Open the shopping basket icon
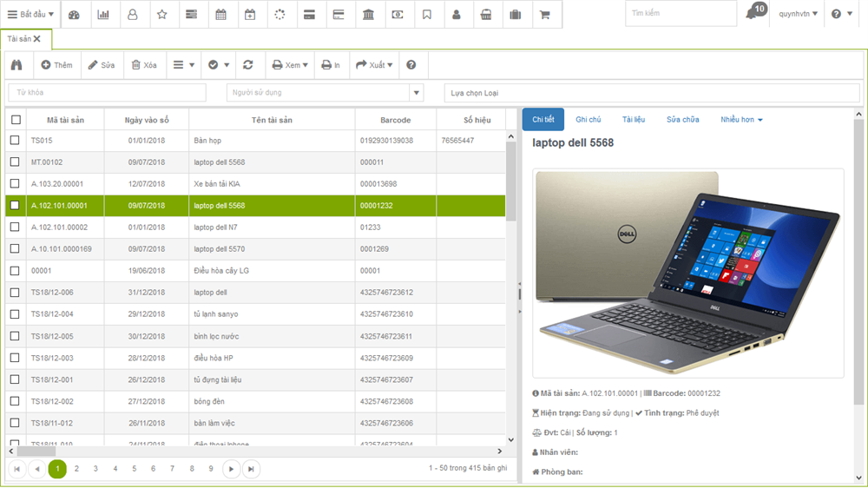 (x=486, y=15)
